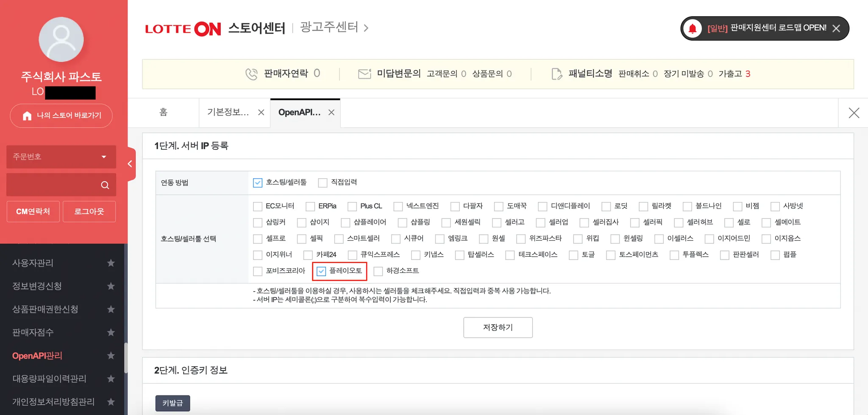Favorite 판매자점수 with its star icon
Viewport: 868px width, 415px height.
pyautogui.click(x=111, y=332)
